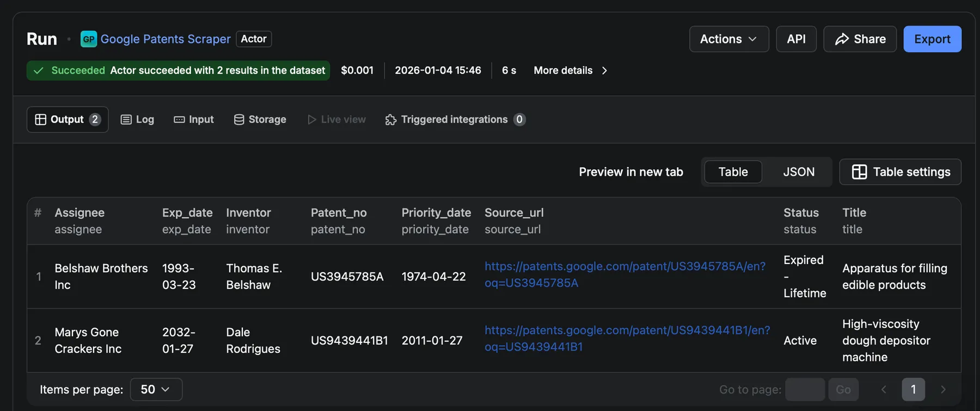
Task: Click the API button
Action: tap(796, 39)
